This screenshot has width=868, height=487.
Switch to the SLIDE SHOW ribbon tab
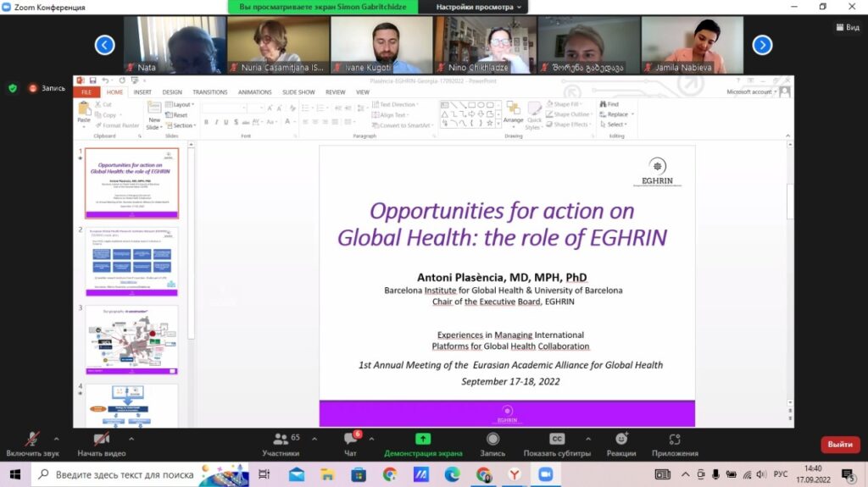click(298, 91)
